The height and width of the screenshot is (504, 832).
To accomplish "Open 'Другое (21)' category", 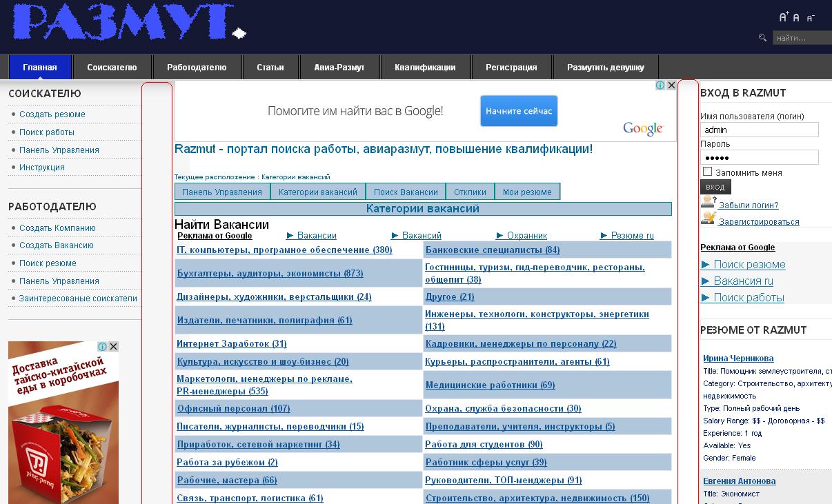I will [450, 297].
